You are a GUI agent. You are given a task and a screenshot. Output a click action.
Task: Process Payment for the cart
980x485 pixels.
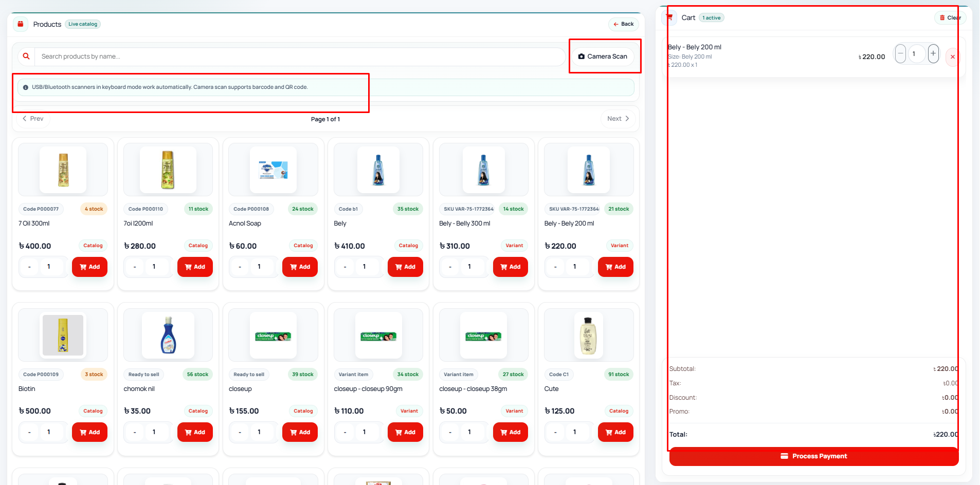pos(813,456)
